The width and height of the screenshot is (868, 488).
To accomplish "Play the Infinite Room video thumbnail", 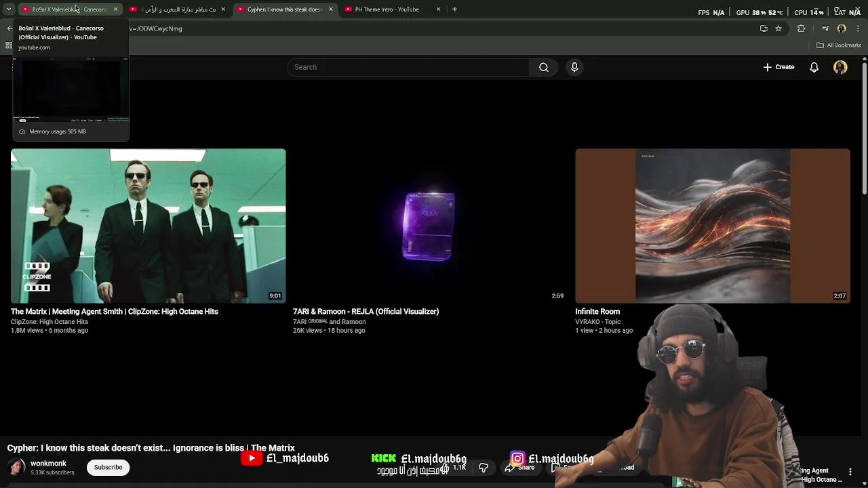I will (x=713, y=226).
